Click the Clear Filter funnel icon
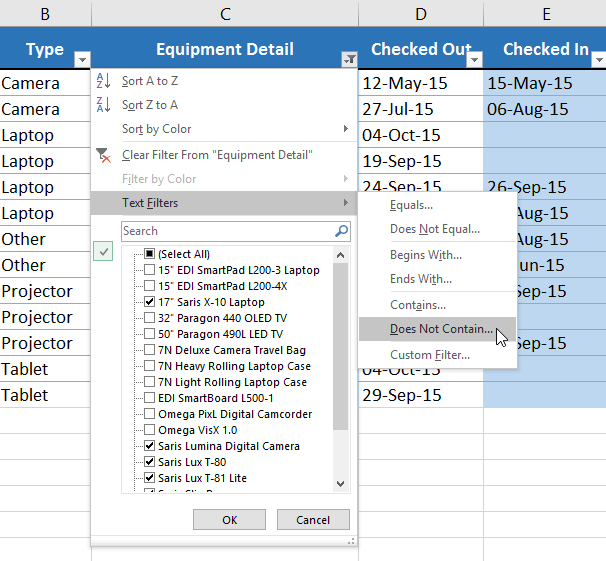 pos(104,155)
